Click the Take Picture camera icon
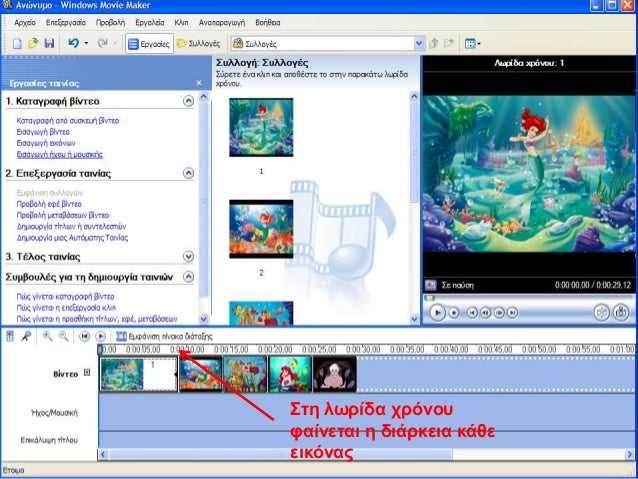The height and width of the screenshot is (479, 638). [x=621, y=313]
